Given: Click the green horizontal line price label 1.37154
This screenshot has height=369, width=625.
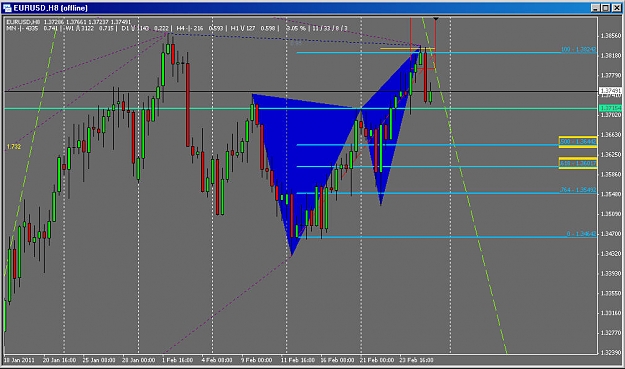Looking at the screenshot, I should tap(610, 108).
